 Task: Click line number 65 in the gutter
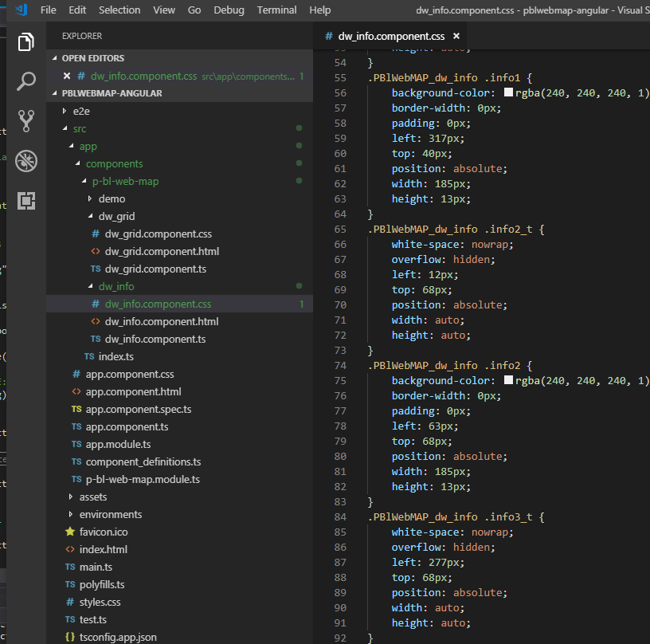(x=340, y=229)
